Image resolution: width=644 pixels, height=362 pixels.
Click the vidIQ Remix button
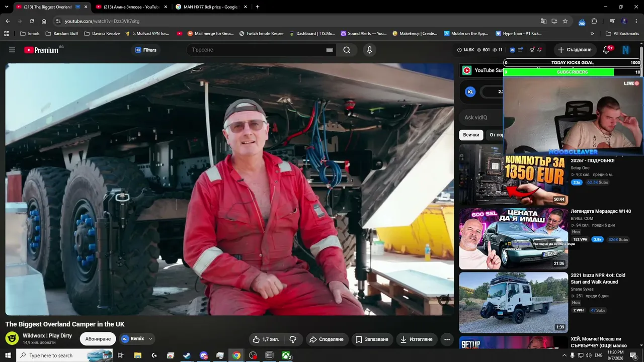pyautogui.click(x=133, y=339)
